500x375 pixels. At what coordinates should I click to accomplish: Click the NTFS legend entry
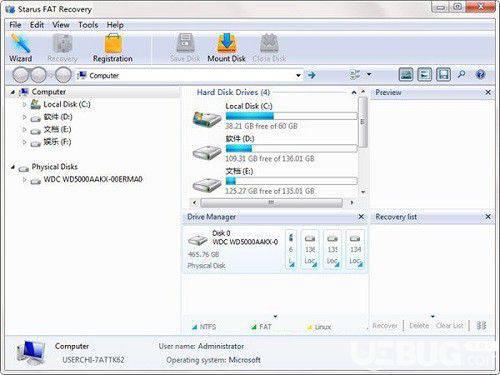click(x=204, y=327)
